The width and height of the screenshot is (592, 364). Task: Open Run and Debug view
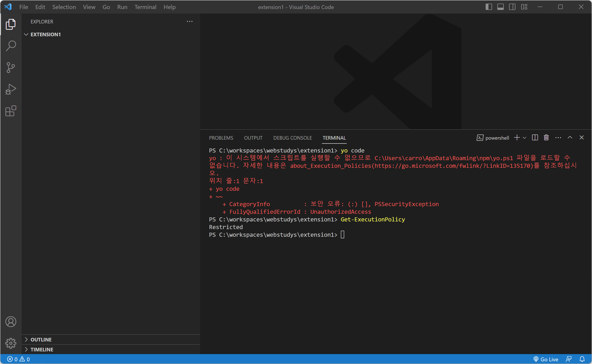tap(11, 89)
